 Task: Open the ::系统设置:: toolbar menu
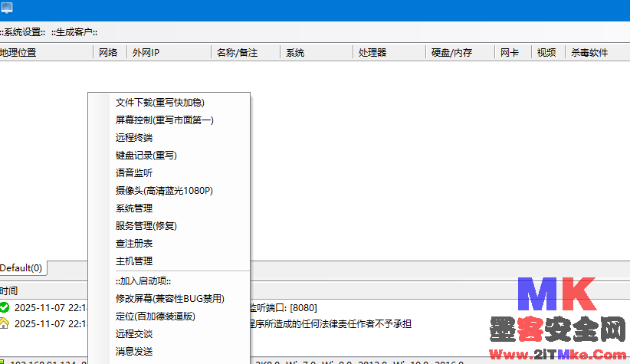[23, 32]
